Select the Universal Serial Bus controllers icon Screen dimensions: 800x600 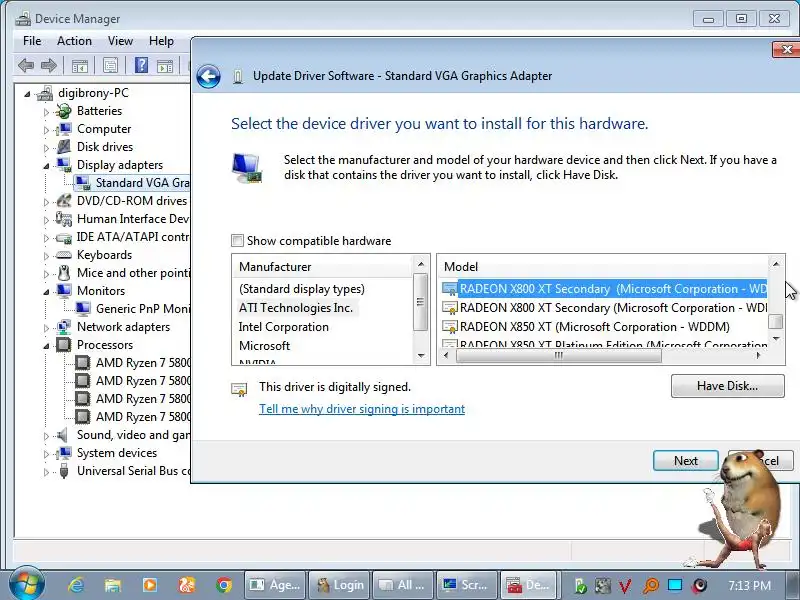point(64,470)
